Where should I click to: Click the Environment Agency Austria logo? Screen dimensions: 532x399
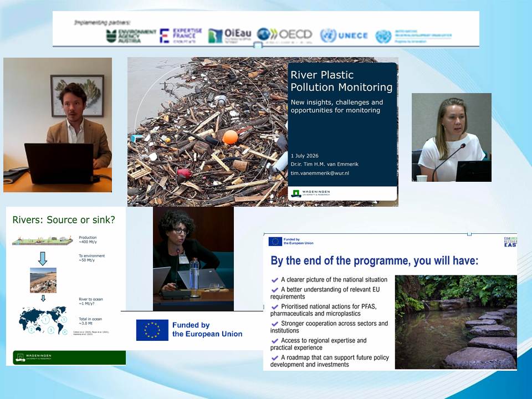point(131,36)
